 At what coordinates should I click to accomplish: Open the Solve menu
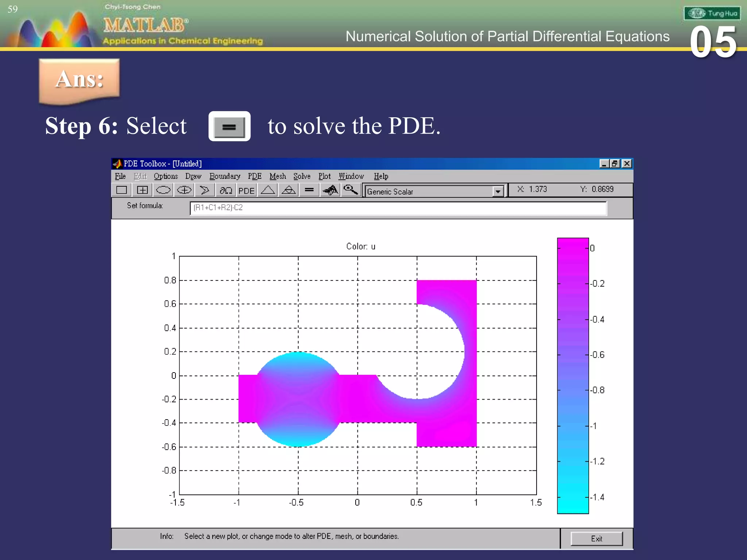pos(302,176)
